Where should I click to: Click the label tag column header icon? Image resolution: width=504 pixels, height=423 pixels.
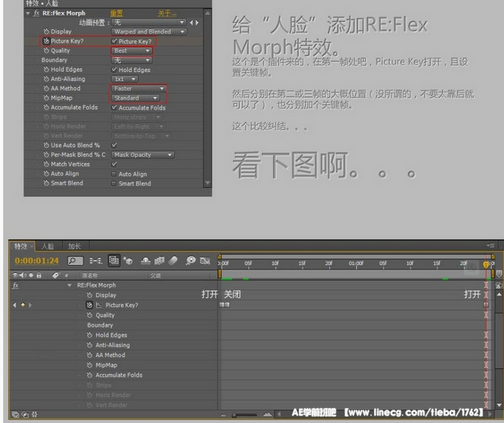56,275
